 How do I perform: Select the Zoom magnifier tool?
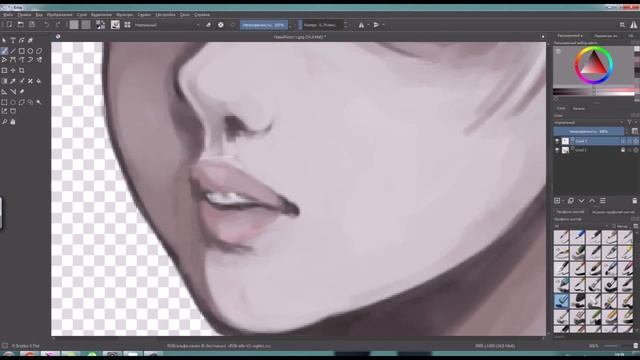click(4, 122)
